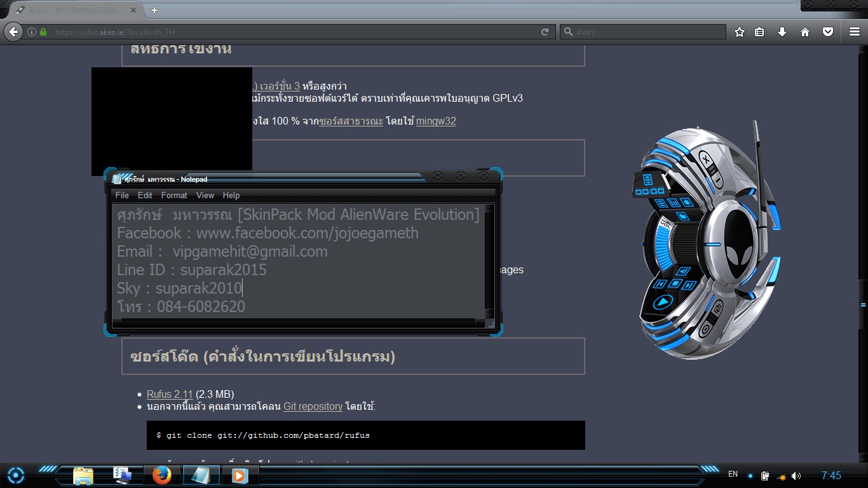Open Notepad File menu
Image resolution: width=868 pixels, height=488 pixels.
pos(122,195)
